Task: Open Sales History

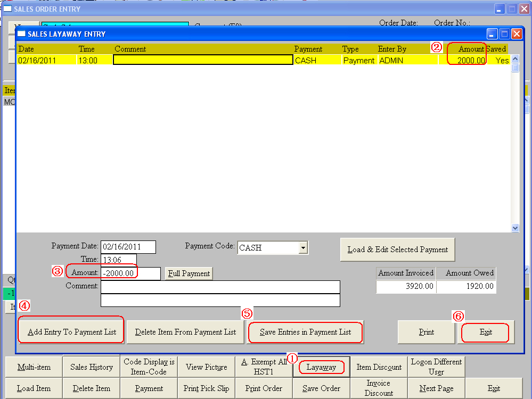Action: pos(92,367)
